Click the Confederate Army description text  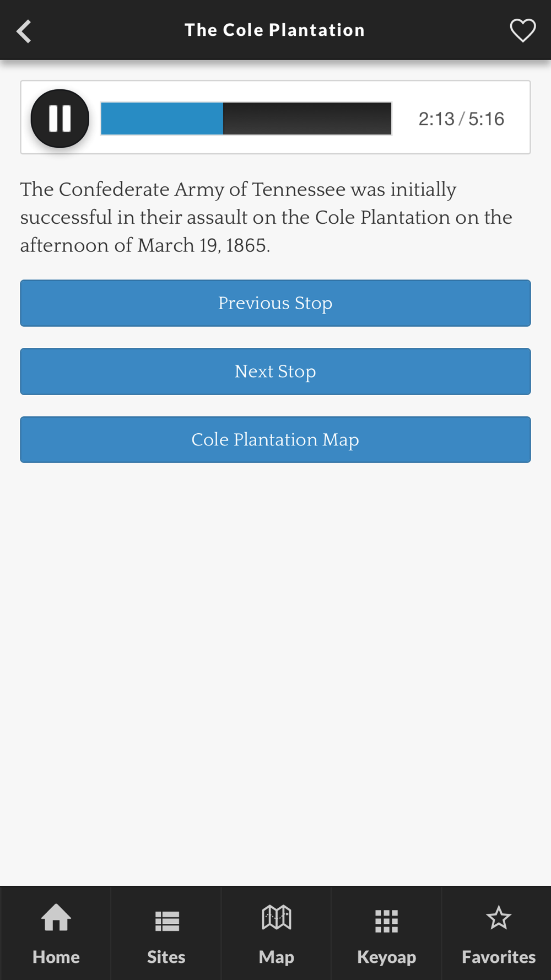[x=266, y=217]
